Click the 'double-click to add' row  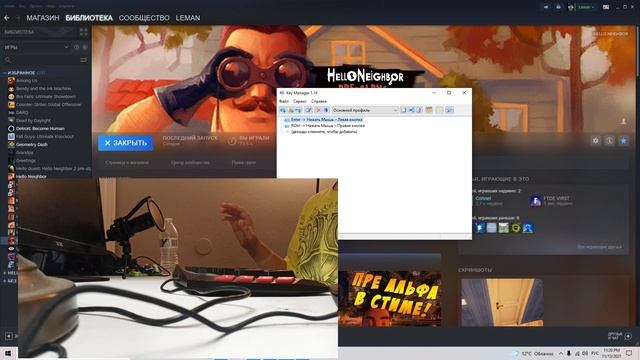(x=324, y=132)
